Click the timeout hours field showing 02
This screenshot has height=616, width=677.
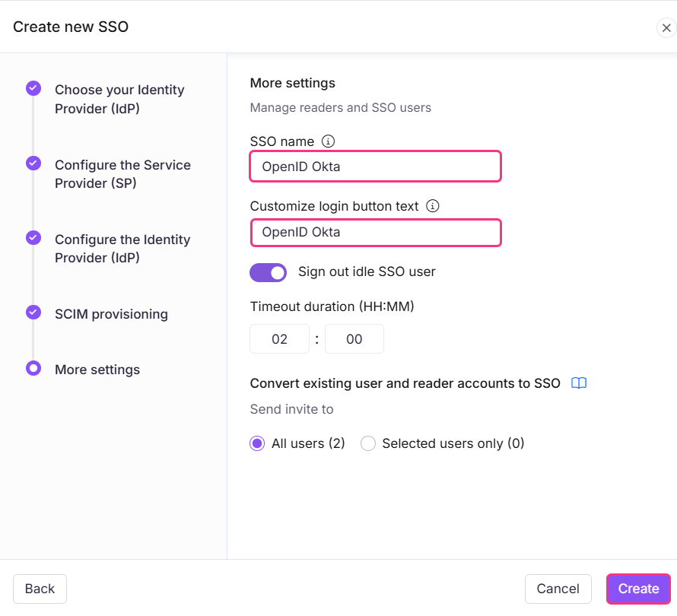pos(279,339)
